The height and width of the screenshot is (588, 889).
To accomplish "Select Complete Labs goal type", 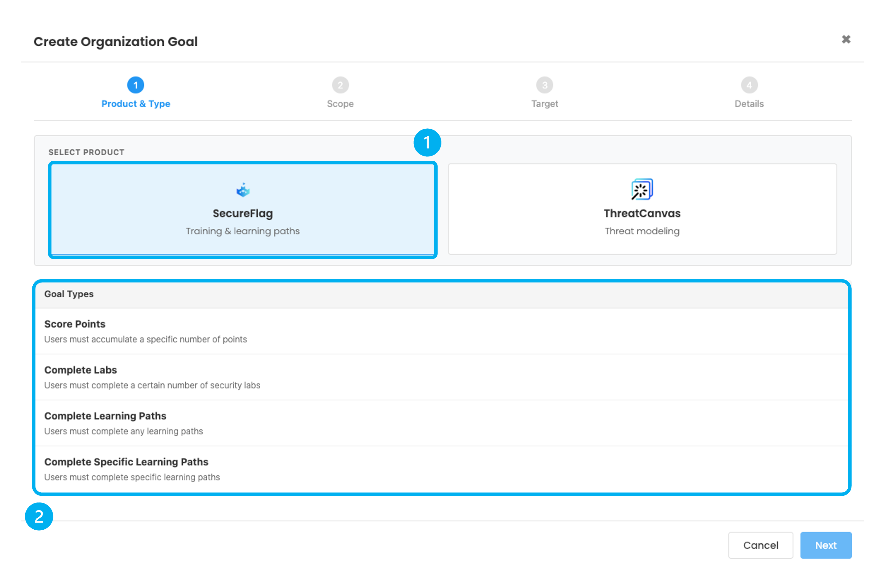I will [442, 377].
